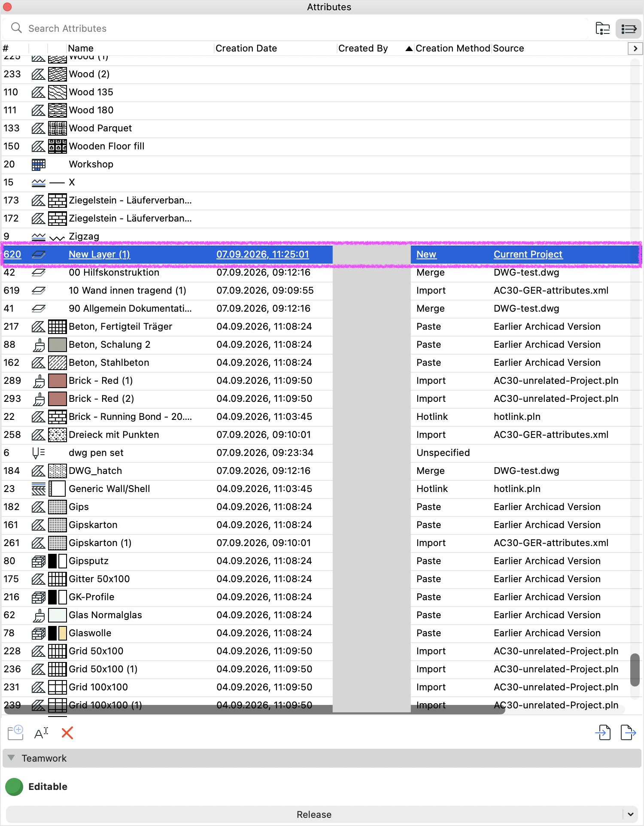The height and width of the screenshot is (826, 644).
Task: Expand more columns with header arrow
Action: tap(635, 49)
